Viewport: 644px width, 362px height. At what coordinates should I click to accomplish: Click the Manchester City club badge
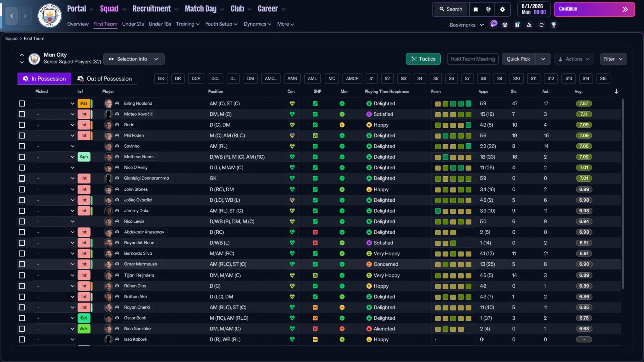(50, 16)
